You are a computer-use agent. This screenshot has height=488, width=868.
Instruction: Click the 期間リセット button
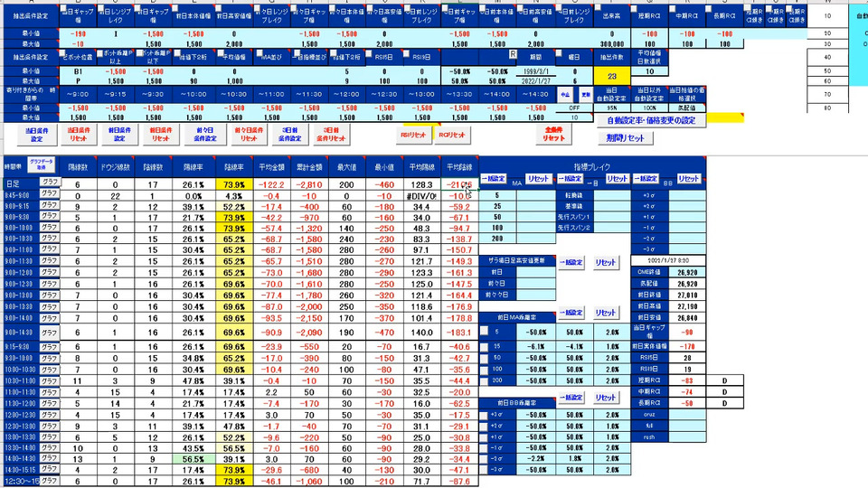[626, 137]
